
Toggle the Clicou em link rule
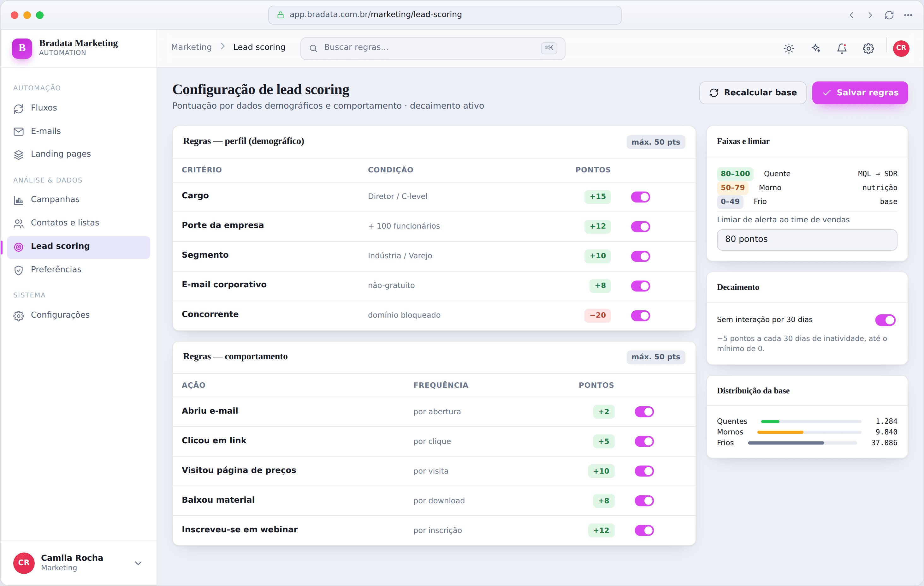(x=644, y=441)
